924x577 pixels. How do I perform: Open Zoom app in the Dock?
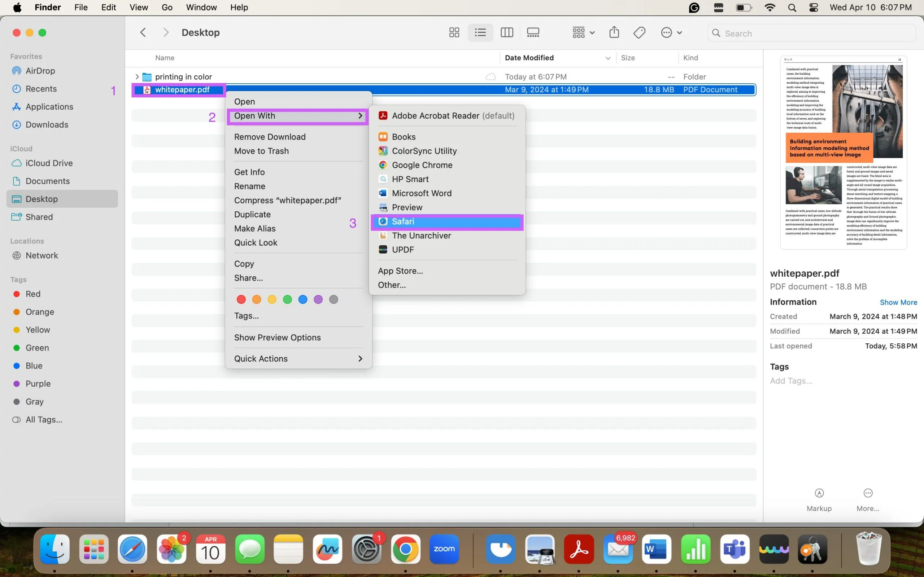click(444, 549)
